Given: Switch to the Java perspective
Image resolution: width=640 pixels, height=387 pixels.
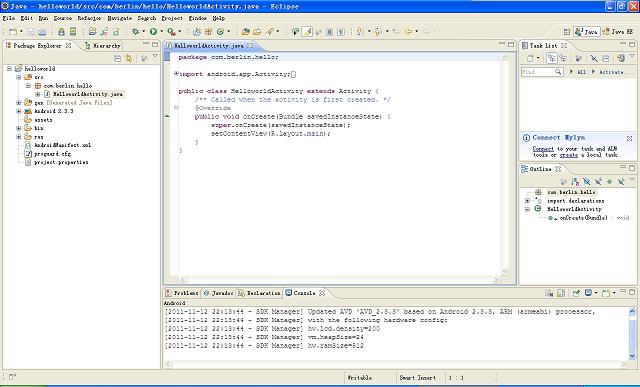Looking at the screenshot, I should point(587,32).
